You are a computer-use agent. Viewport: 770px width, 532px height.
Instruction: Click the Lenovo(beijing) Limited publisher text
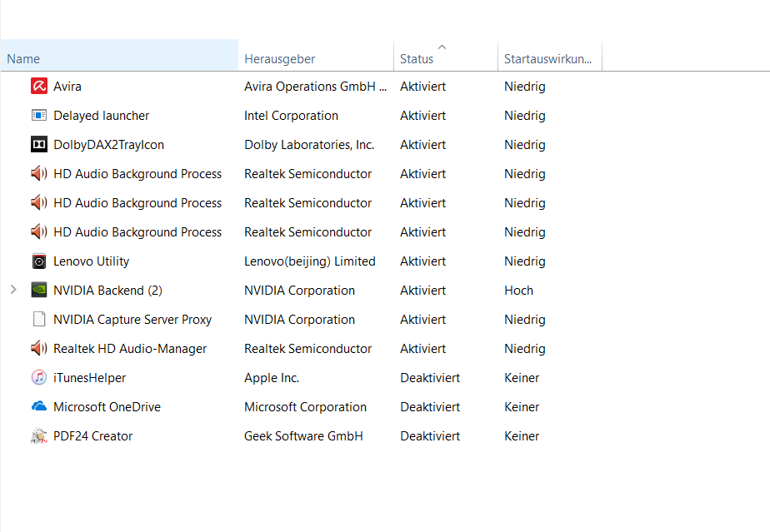309,261
